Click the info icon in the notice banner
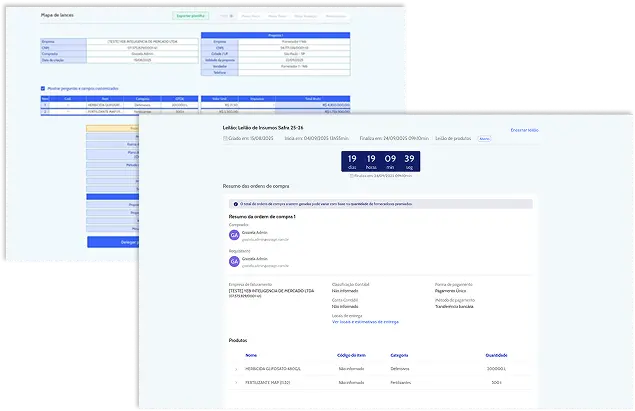Image resolution: width=635 pixels, height=411 pixels. click(233, 203)
